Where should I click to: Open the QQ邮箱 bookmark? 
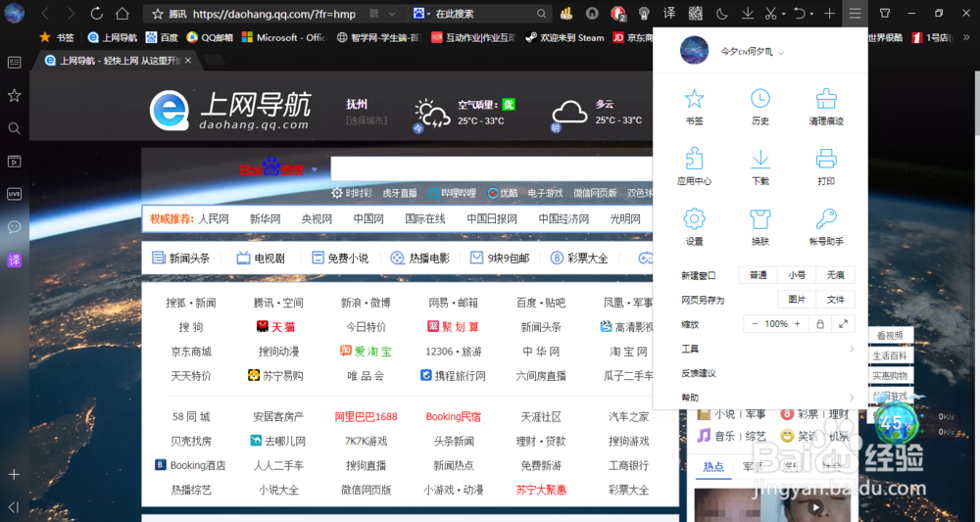point(210,37)
